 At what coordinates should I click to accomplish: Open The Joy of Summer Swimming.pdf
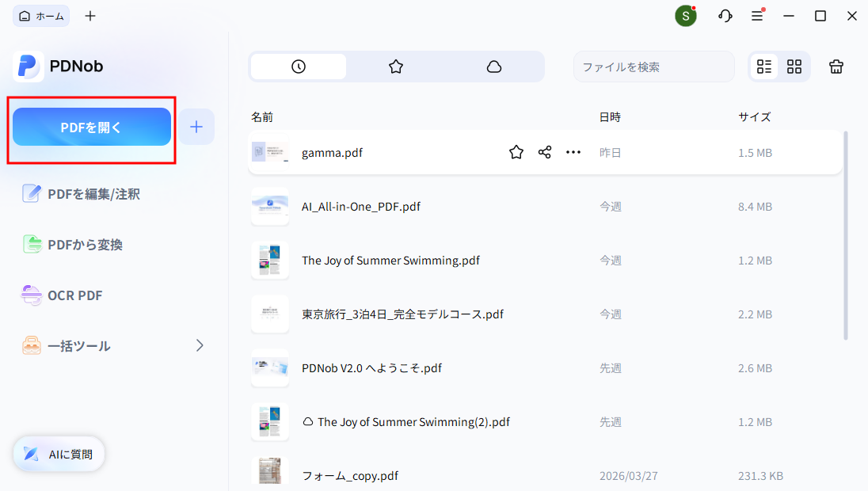coord(390,261)
